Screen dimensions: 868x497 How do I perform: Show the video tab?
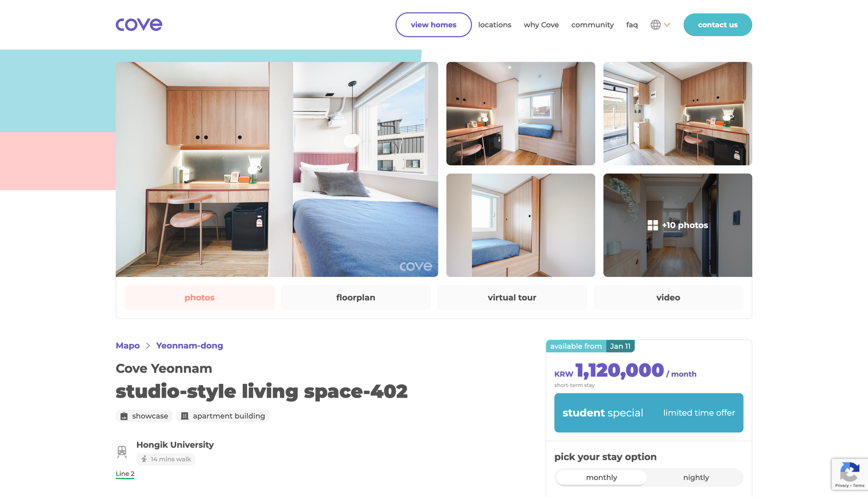(668, 297)
